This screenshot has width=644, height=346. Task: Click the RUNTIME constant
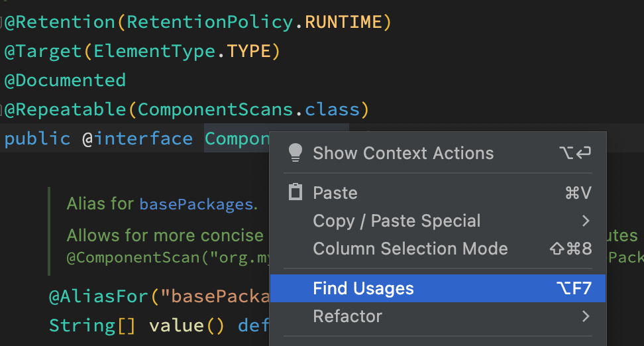coord(343,23)
